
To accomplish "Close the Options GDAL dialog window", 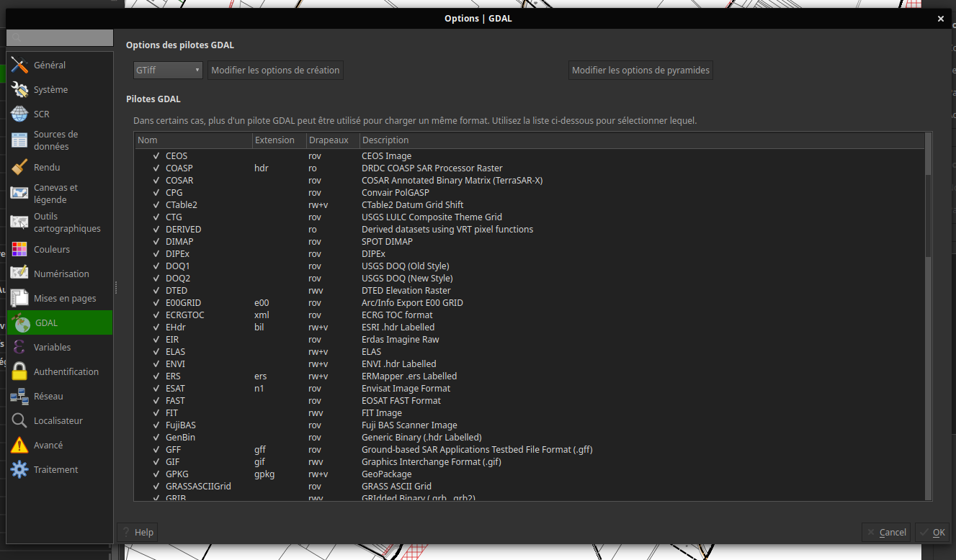I will (x=940, y=19).
